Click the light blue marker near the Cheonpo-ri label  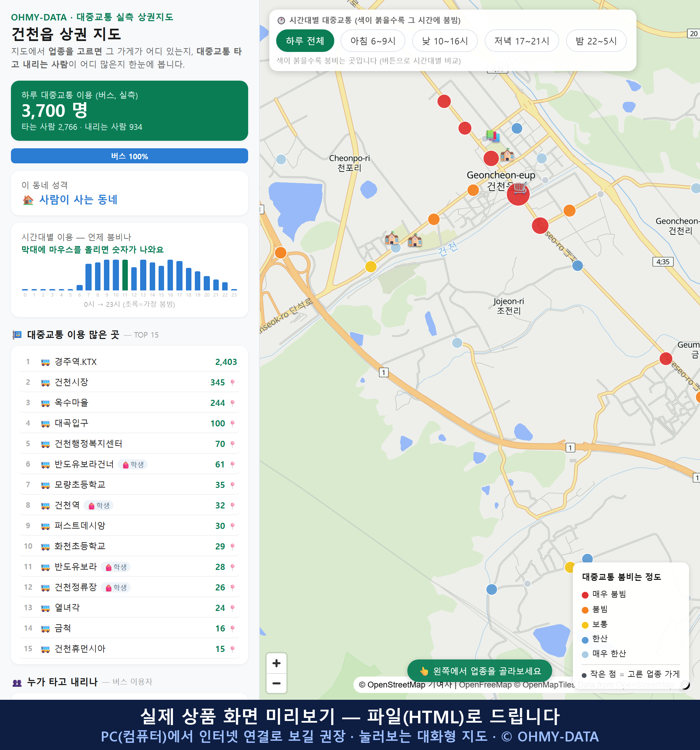[281, 159]
